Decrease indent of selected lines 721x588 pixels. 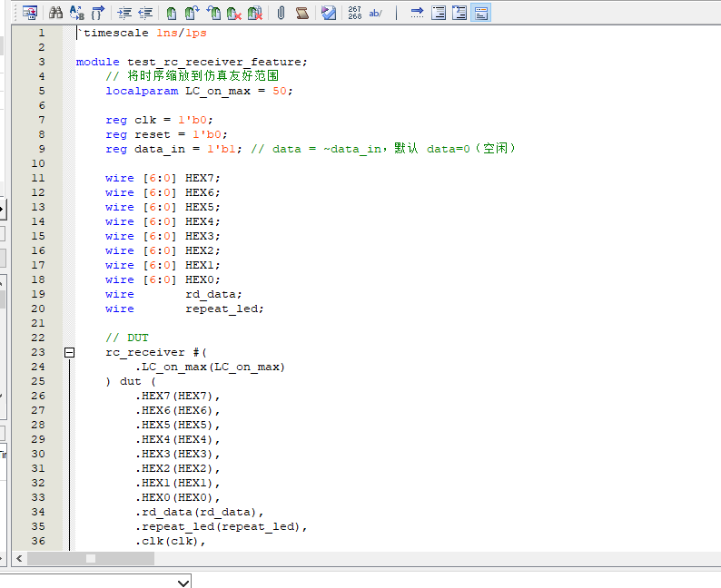145,13
